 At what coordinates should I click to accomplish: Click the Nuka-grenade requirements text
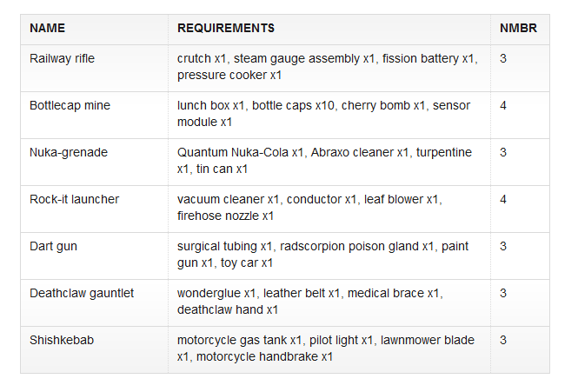click(324, 161)
